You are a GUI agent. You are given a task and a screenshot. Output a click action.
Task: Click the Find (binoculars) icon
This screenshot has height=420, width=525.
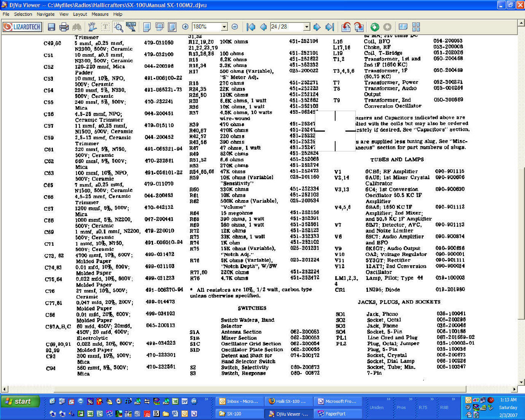coord(77,27)
